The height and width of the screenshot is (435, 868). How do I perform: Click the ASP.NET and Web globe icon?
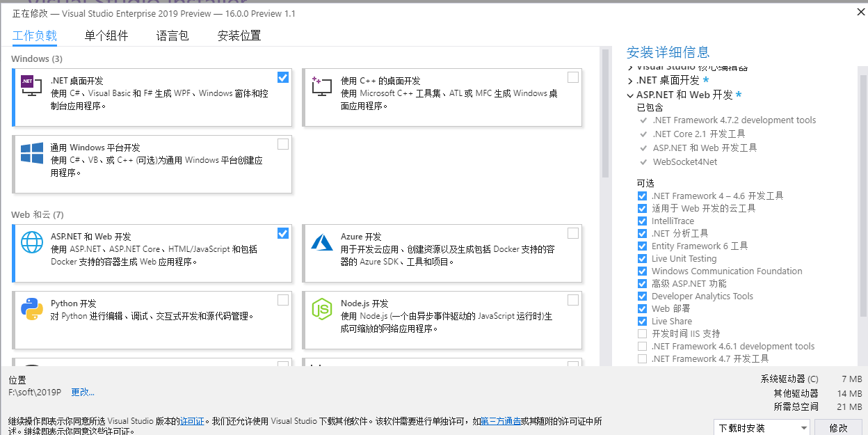point(32,242)
